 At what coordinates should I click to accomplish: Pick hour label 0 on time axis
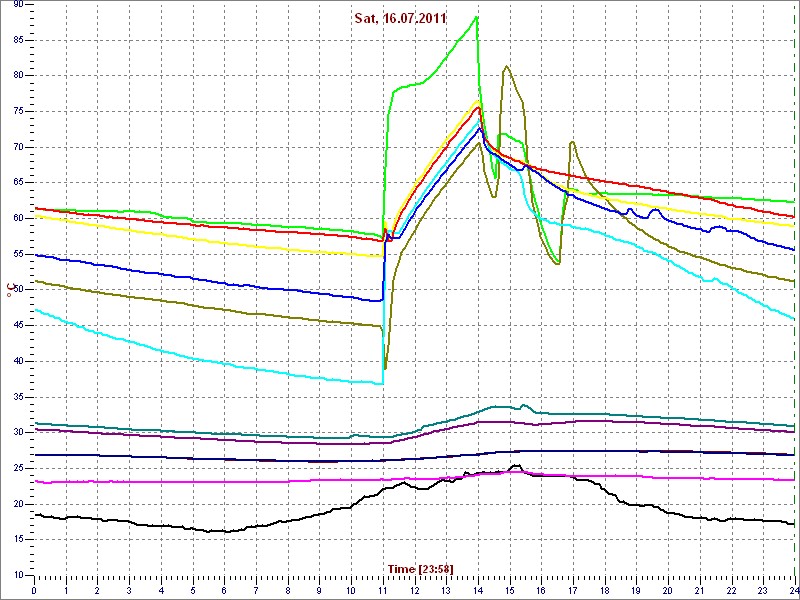34,589
